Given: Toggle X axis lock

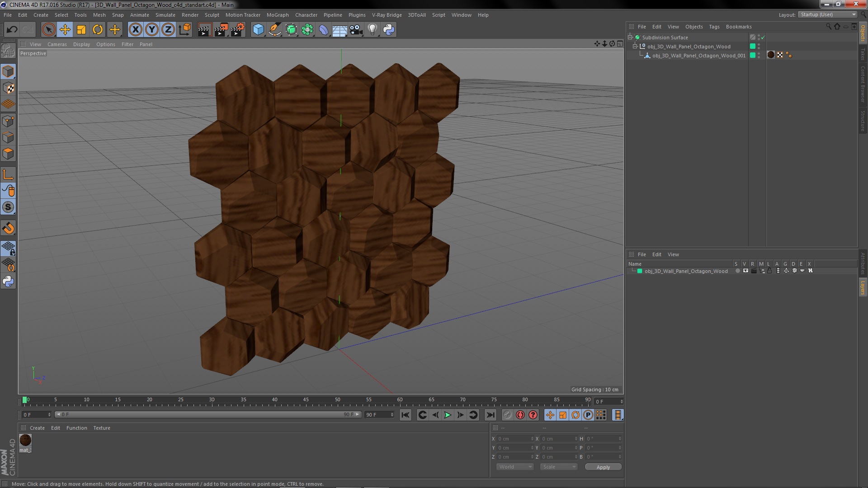Looking at the screenshot, I should pos(135,30).
